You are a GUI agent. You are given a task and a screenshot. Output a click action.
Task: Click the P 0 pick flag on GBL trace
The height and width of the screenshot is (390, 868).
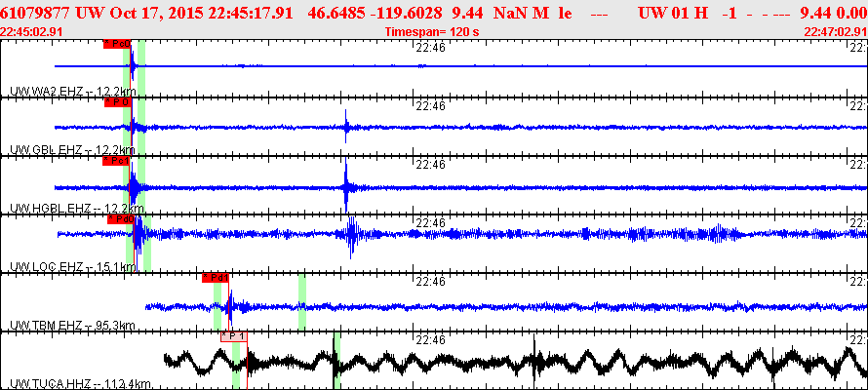coord(118,102)
